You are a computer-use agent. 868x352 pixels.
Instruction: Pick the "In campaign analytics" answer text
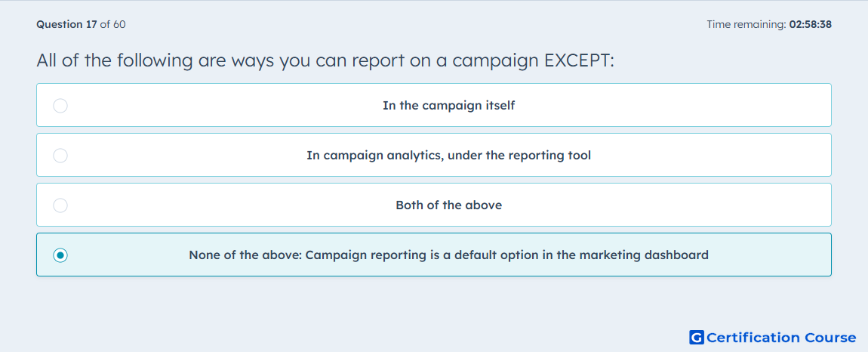(x=448, y=155)
